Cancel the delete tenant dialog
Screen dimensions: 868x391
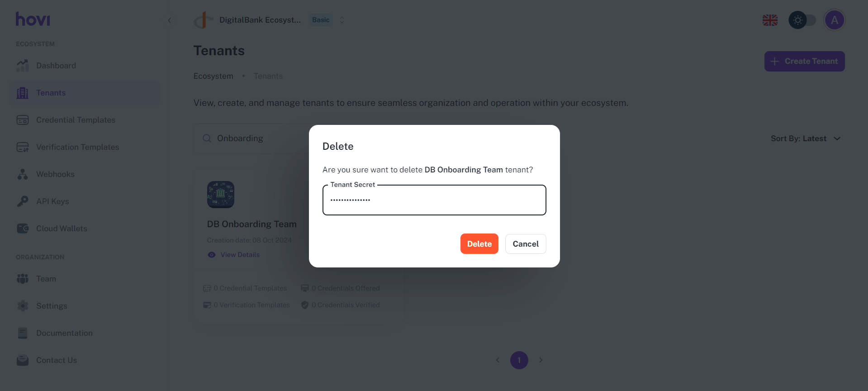[526, 244]
